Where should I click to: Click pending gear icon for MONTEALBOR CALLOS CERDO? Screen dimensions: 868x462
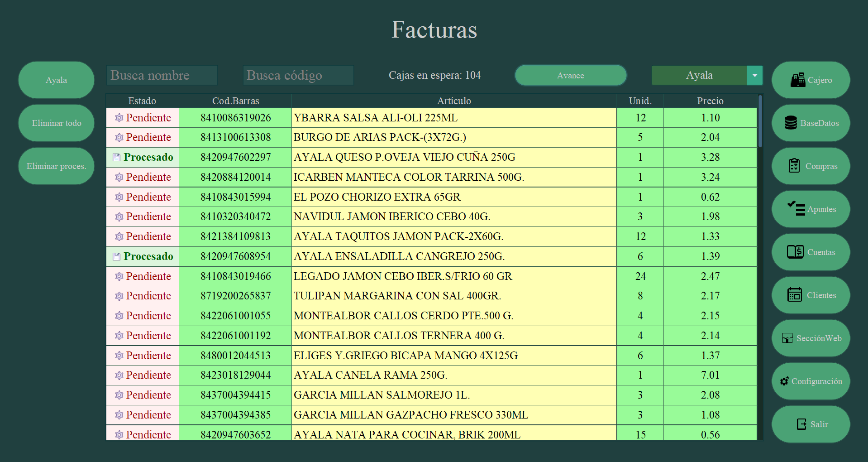[119, 316]
